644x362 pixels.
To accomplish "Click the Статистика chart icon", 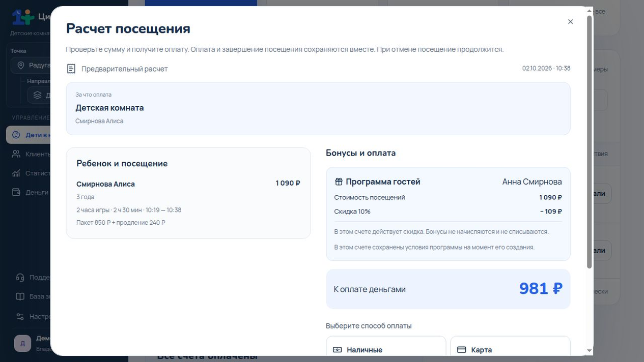I will coord(16,173).
